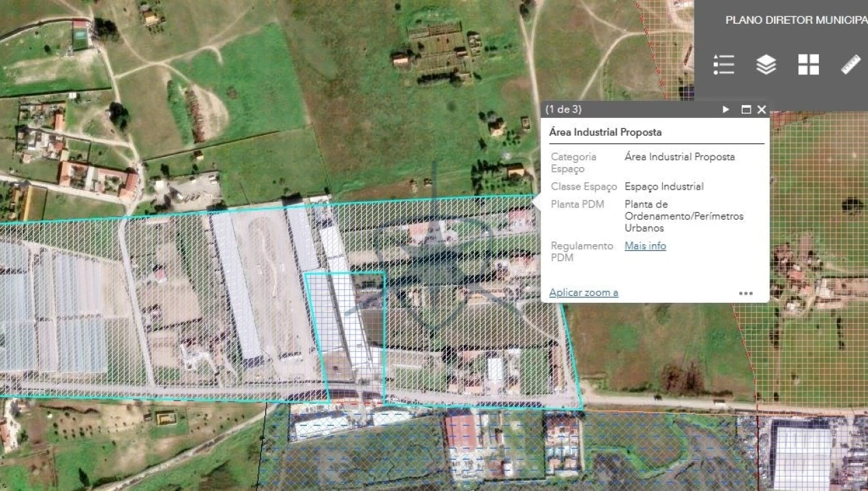Show next feature in popup
This screenshot has height=491, width=868.
pos(726,110)
